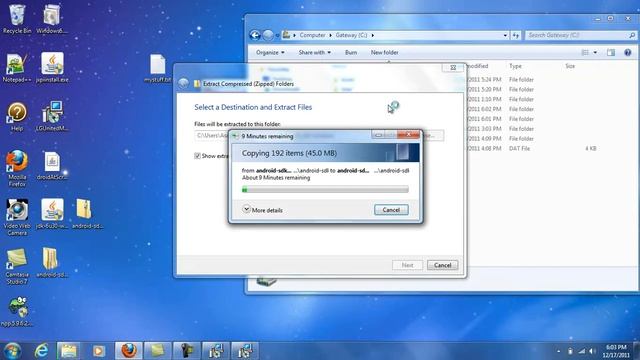
Task: Click the 4 KB size cell
Action: pos(591,149)
